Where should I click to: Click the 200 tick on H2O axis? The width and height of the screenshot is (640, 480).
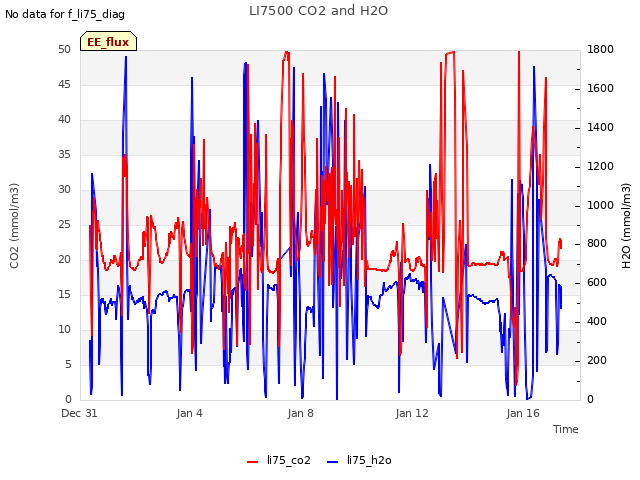[x=597, y=360]
